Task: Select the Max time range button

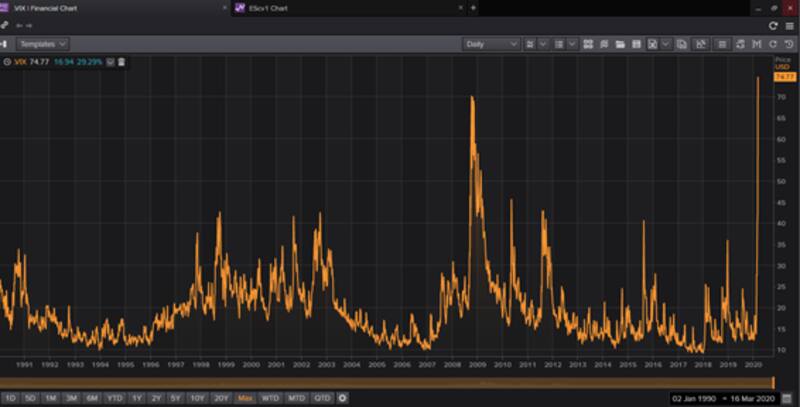Action: click(x=245, y=398)
